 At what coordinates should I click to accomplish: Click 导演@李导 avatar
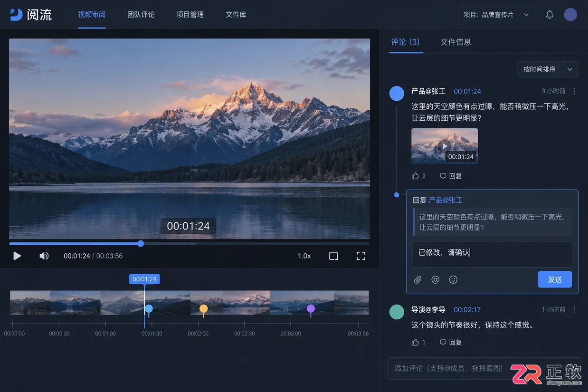click(397, 312)
